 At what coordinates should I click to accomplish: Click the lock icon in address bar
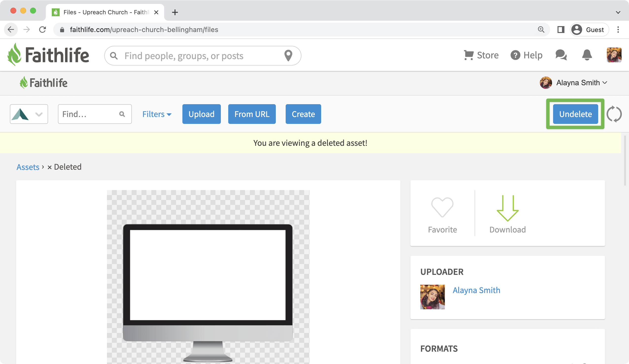pyautogui.click(x=62, y=30)
